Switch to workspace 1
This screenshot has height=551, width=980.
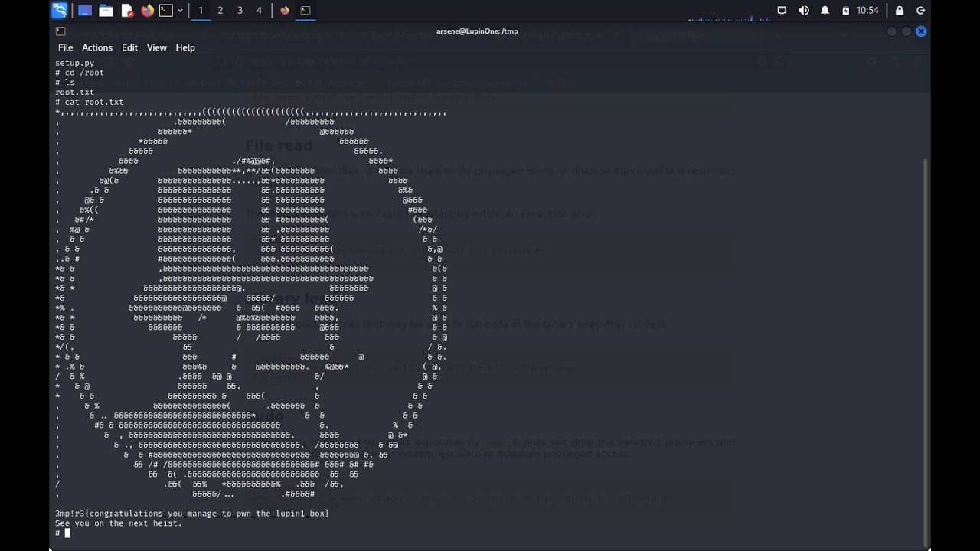tap(201, 11)
